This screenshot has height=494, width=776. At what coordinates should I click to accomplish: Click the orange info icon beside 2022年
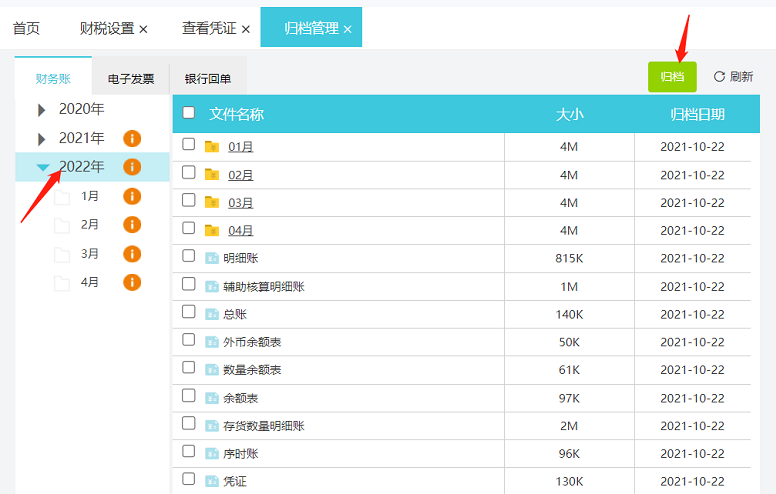(x=132, y=167)
